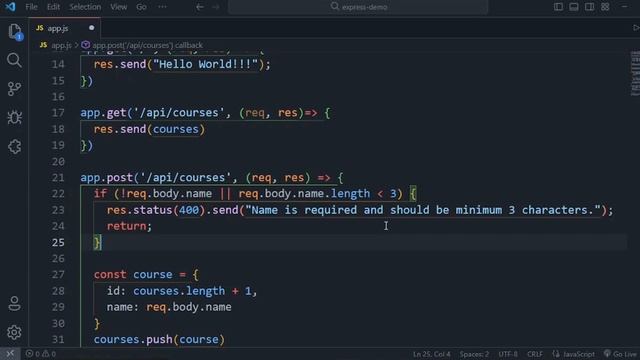Open the Source Control view

coord(14,89)
